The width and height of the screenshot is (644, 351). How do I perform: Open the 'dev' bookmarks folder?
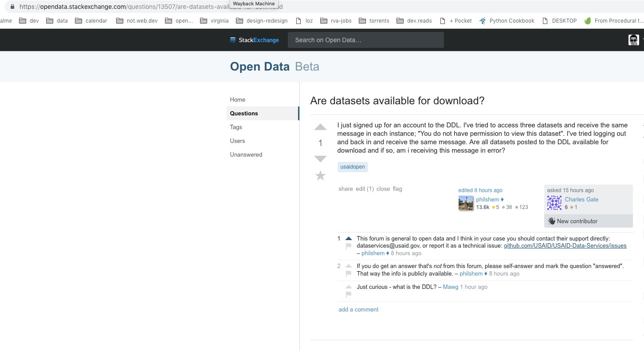(28, 20)
